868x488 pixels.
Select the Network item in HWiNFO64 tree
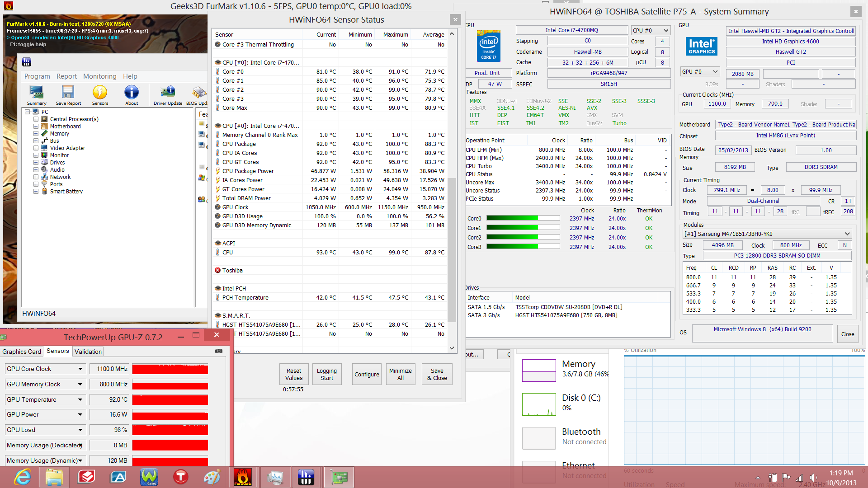[60, 177]
